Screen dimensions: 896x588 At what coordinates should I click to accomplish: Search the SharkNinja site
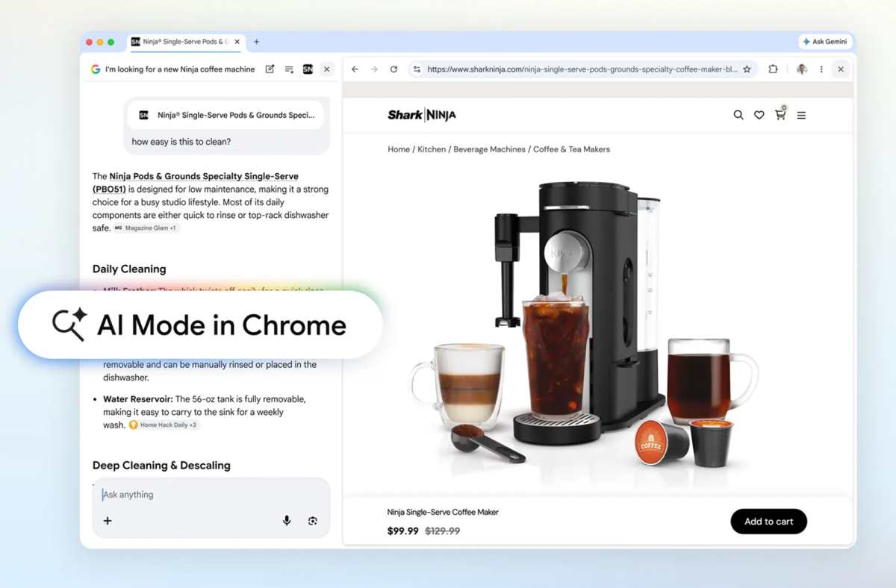tap(738, 115)
